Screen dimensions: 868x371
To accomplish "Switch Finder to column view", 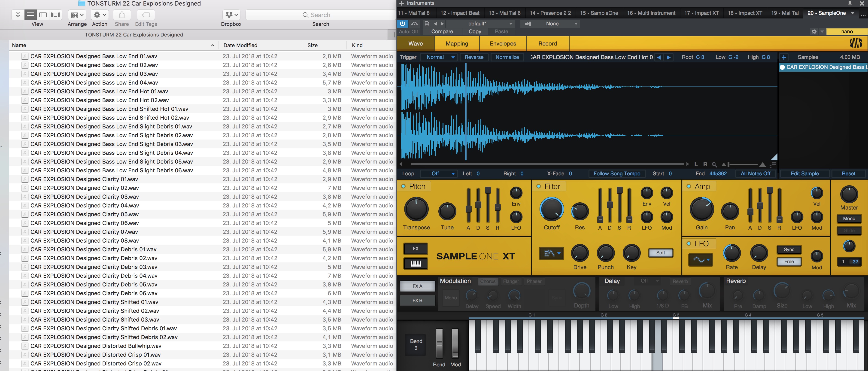I will point(43,15).
